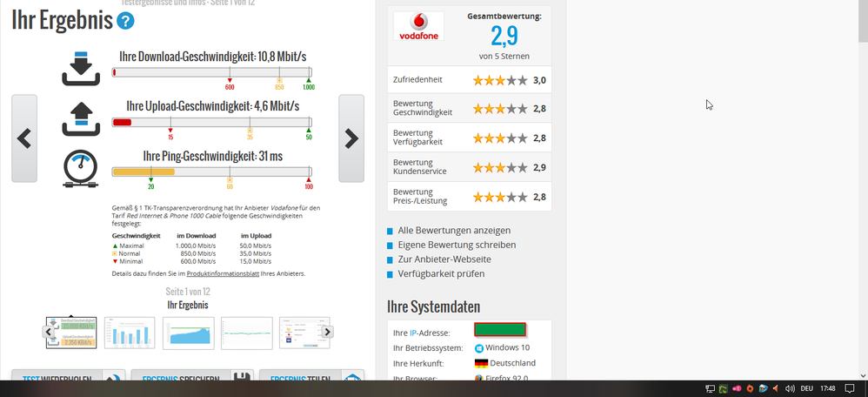Go to next result page with large right arrow
This screenshot has height=397, width=868.
tap(351, 138)
